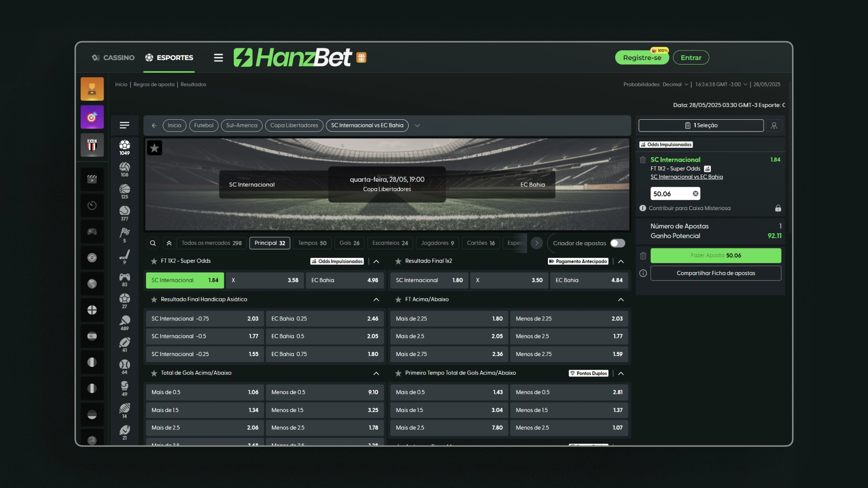Open the bet slip user profile icon
868x488 pixels.
(774, 126)
